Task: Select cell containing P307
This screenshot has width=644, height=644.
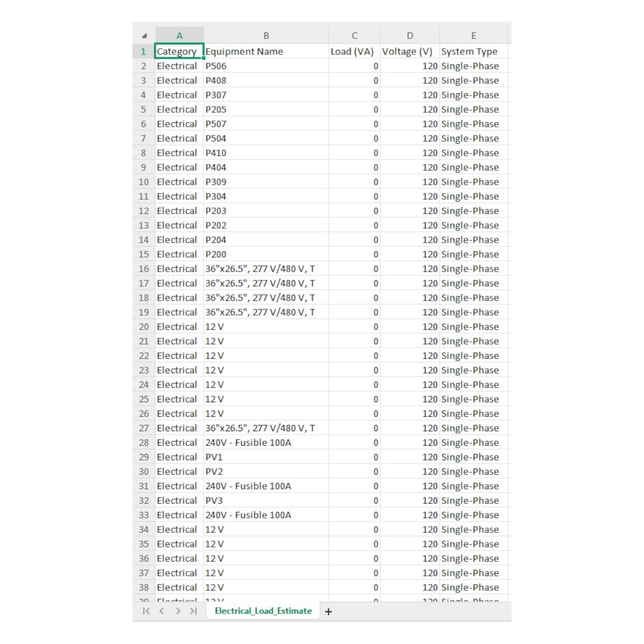Action: (x=266, y=95)
